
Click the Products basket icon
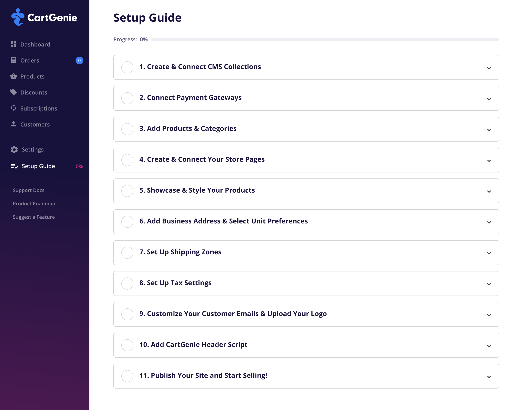(x=14, y=76)
